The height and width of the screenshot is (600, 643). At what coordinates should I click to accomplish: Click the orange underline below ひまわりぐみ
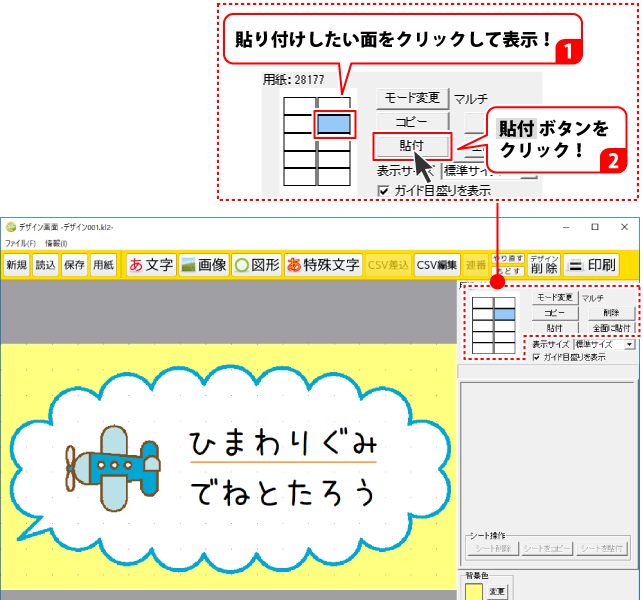[x=283, y=462]
